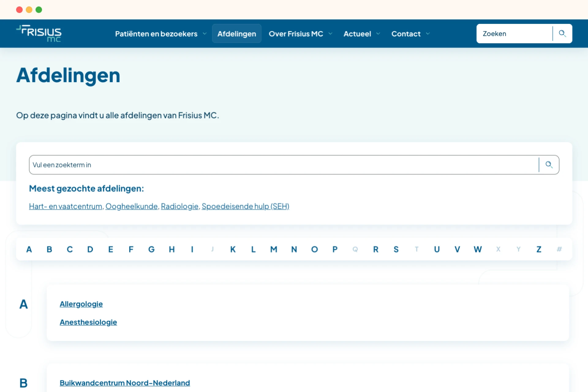Jump to letter P in alphabet bar
Screen dimensions: 588x392
[335, 249]
